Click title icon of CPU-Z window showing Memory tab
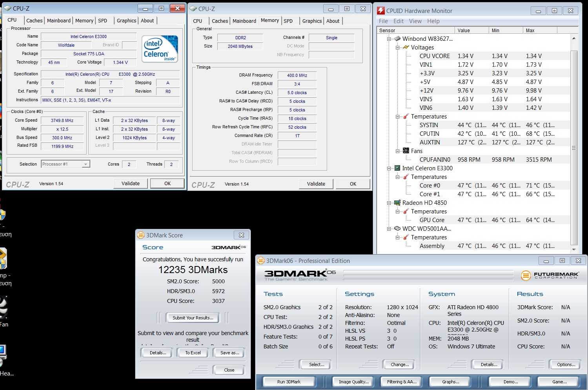The height and width of the screenshot is (390, 588). (x=193, y=8)
